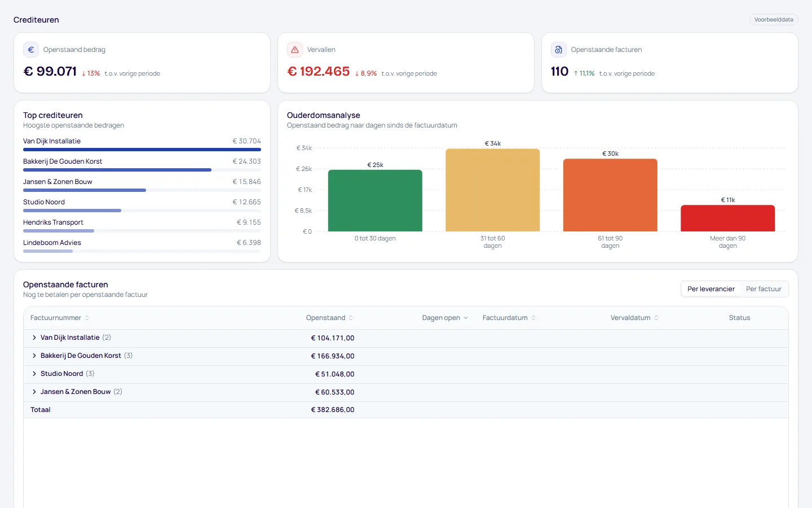The height and width of the screenshot is (508, 812).
Task: Click the Ouderdomsanalyse chart title
Action: (x=324, y=115)
